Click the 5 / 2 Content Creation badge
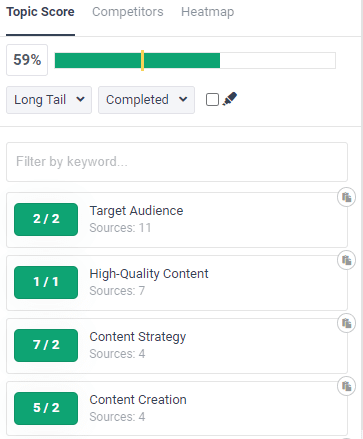 pos(46,408)
